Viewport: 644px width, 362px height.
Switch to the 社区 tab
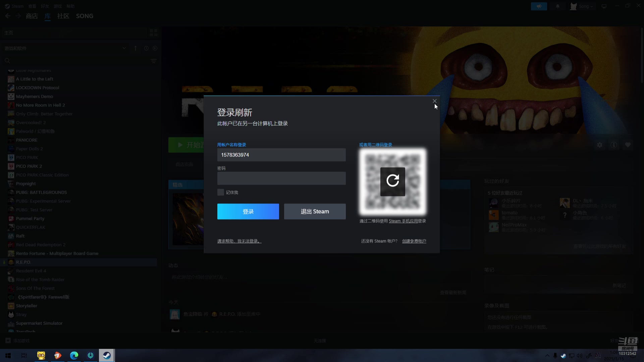click(x=63, y=16)
